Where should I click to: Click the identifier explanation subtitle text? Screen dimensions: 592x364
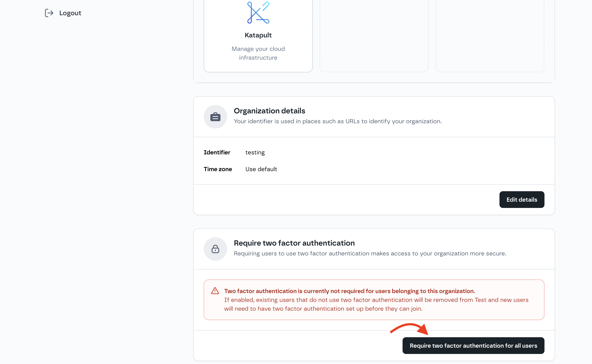click(x=338, y=121)
